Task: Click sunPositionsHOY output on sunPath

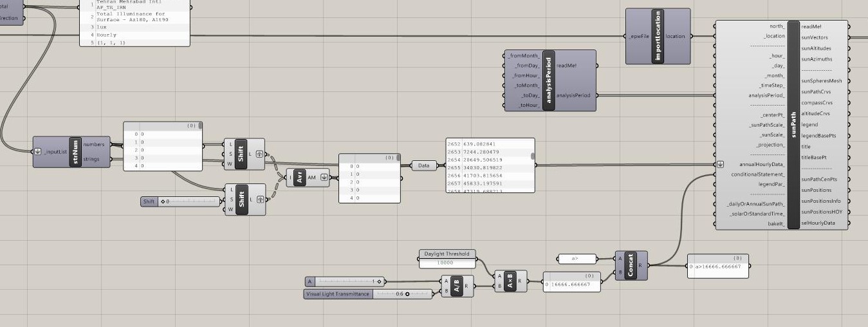Action: (x=822, y=212)
